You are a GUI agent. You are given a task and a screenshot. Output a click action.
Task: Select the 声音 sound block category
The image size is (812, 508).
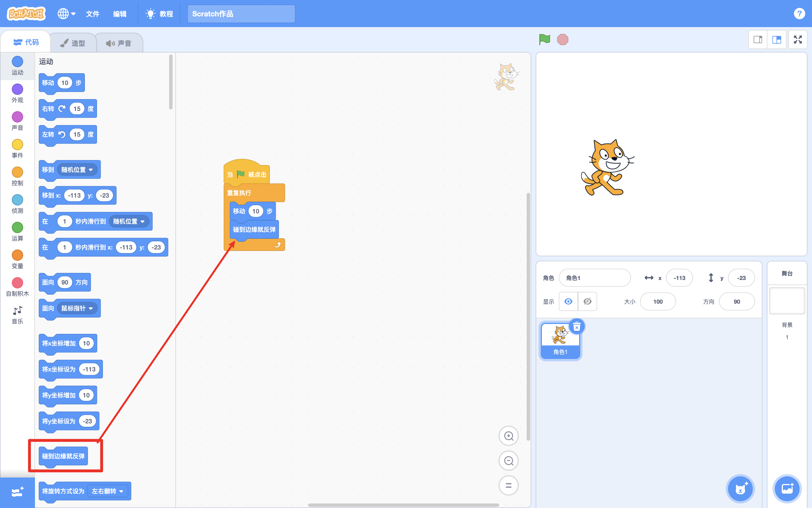tap(17, 121)
